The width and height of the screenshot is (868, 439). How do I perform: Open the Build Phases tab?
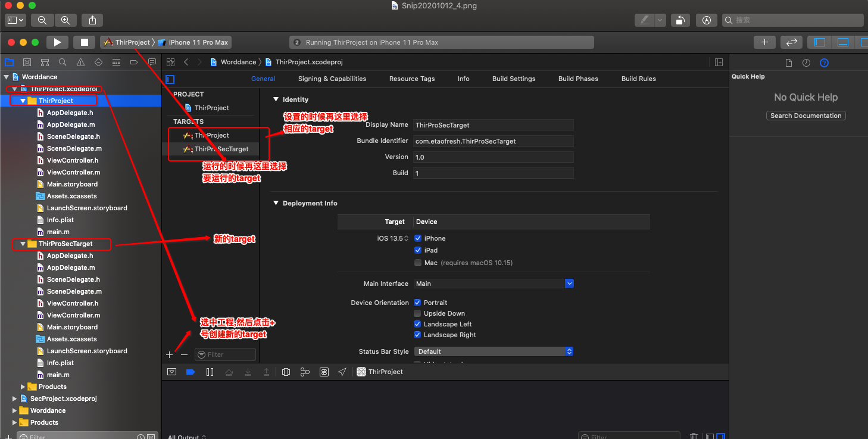[x=578, y=79]
